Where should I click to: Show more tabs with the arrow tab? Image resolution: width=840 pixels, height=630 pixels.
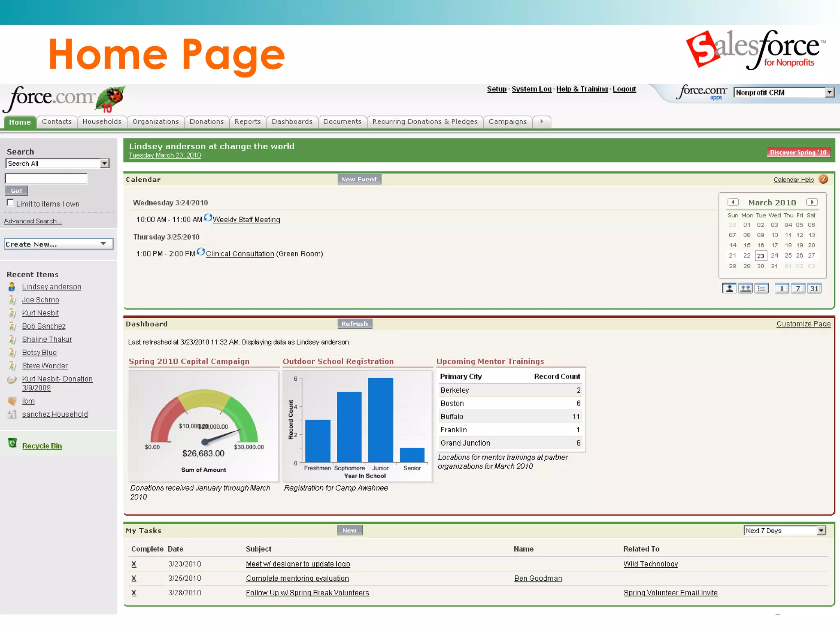click(x=542, y=121)
